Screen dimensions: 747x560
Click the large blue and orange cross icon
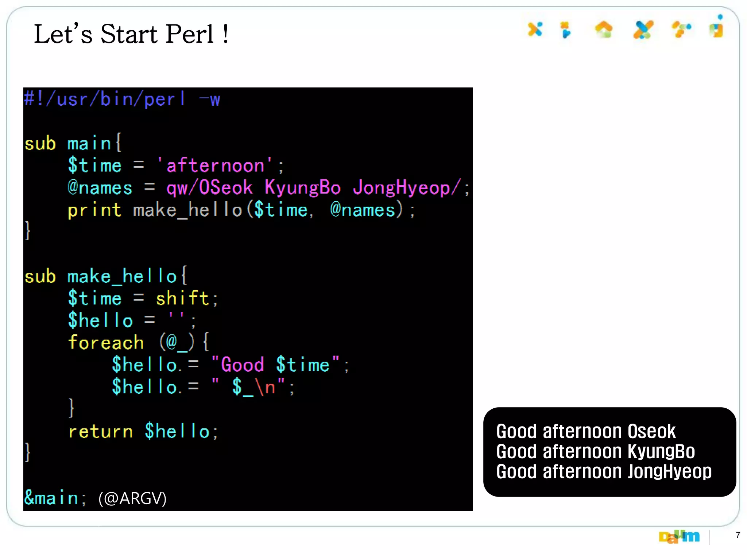pyautogui.click(x=643, y=30)
